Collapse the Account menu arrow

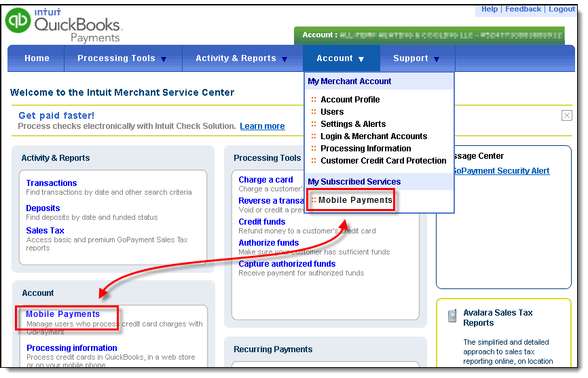tap(361, 59)
